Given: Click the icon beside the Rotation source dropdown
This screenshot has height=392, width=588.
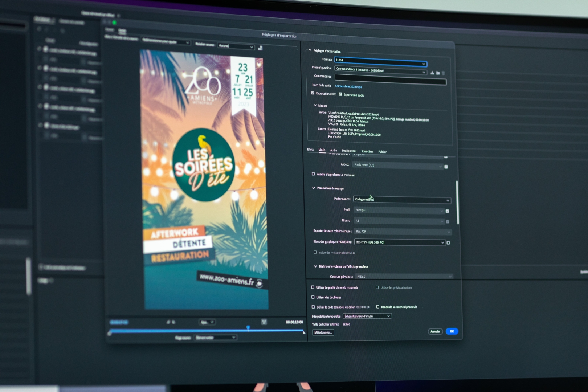Looking at the screenshot, I should [260, 48].
